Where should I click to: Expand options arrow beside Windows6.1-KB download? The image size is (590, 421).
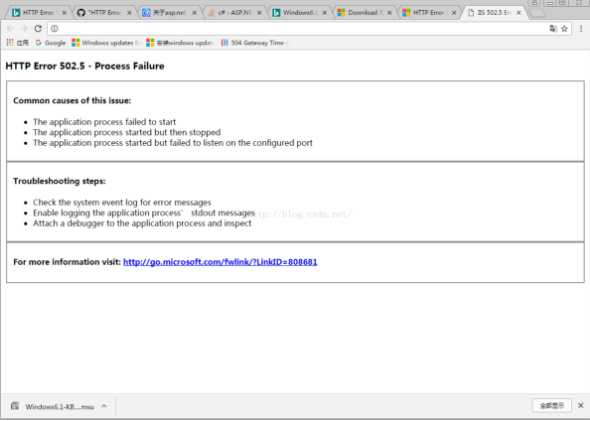[x=104, y=406]
